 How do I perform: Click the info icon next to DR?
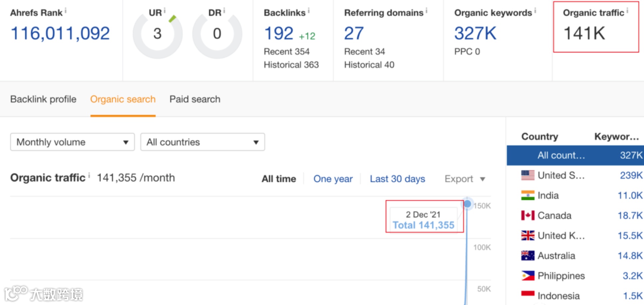pos(224,11)
